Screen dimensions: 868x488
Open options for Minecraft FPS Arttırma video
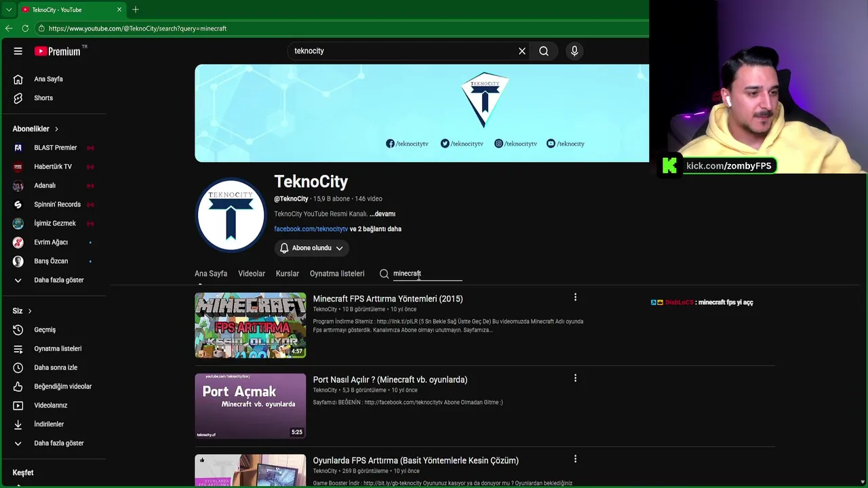pos(575,298)
